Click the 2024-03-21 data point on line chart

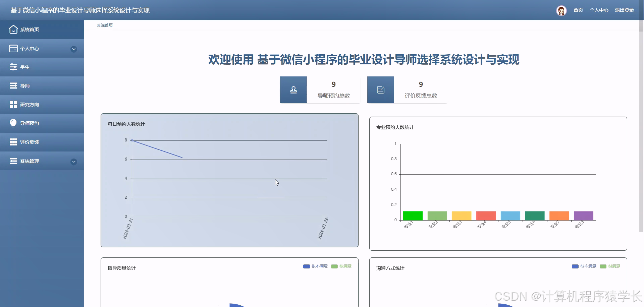pos(132,140)
